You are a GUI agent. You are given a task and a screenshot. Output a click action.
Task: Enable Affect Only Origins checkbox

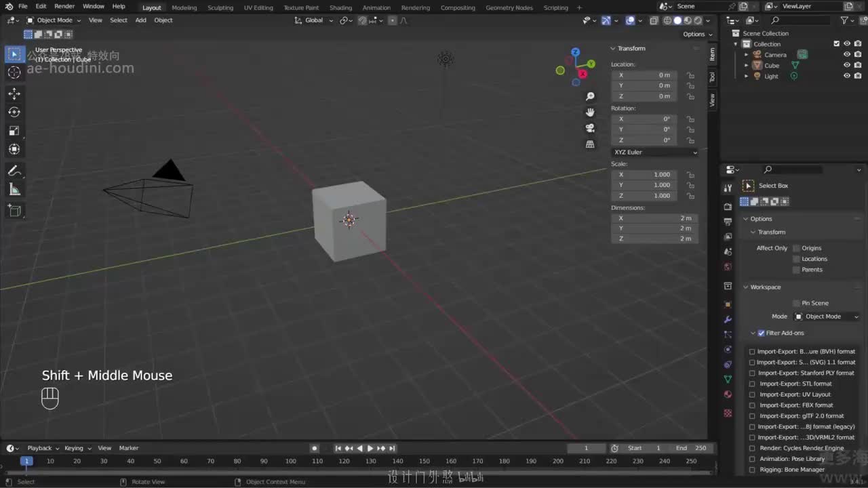(796, 248)
